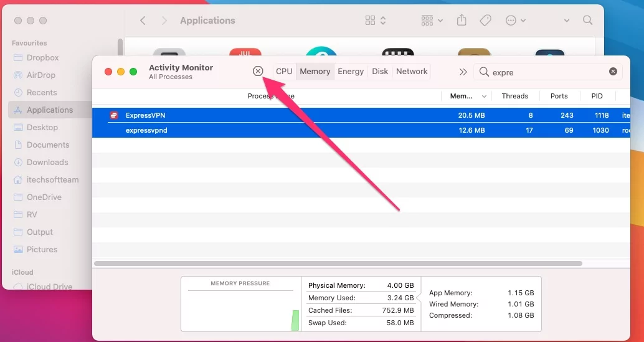Click PID 1030 in the process list
Image resolution: width=644 pixels, height=342 pixels.
(601, 130)
